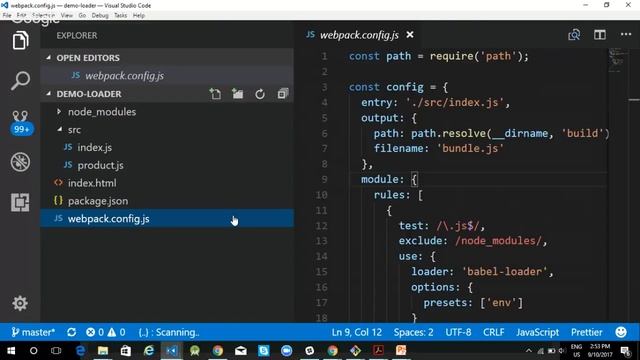Change line ending via CRLF
The height and width of the screenshot is (360, 640).
493,332
